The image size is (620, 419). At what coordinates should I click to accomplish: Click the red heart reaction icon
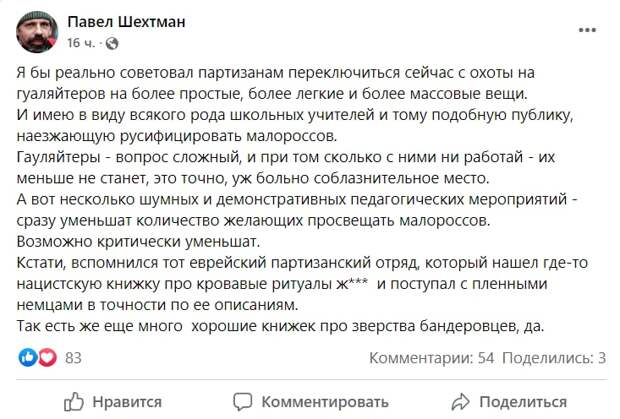(47, 357)
